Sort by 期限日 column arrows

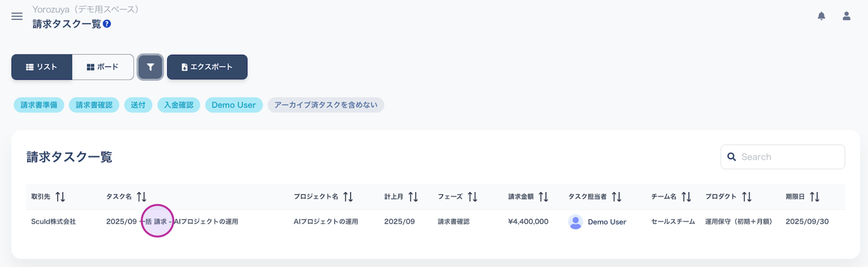pos(815,197)
